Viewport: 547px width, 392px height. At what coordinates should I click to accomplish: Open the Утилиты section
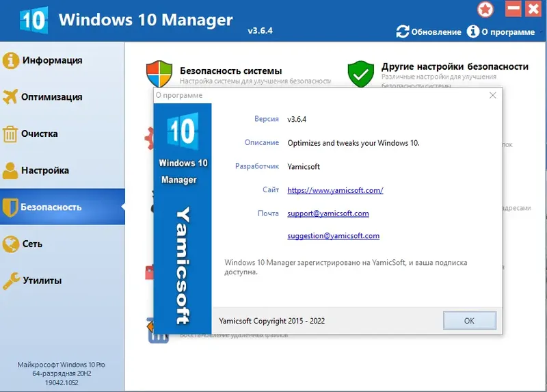click(x=62, y=280)
